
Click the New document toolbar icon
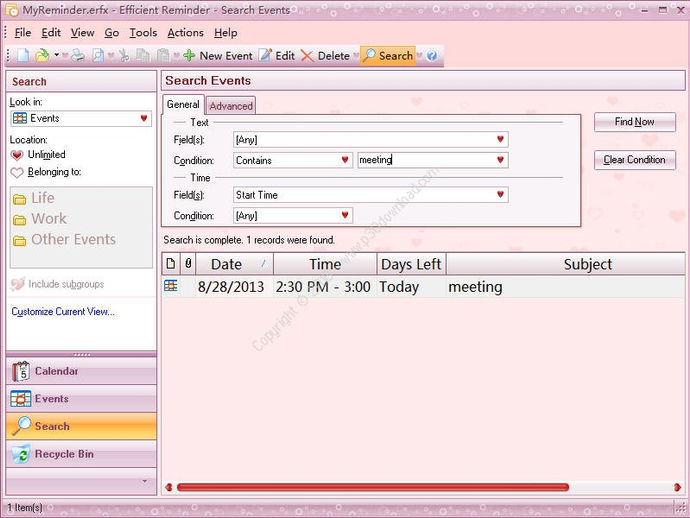tap(23, 55)
